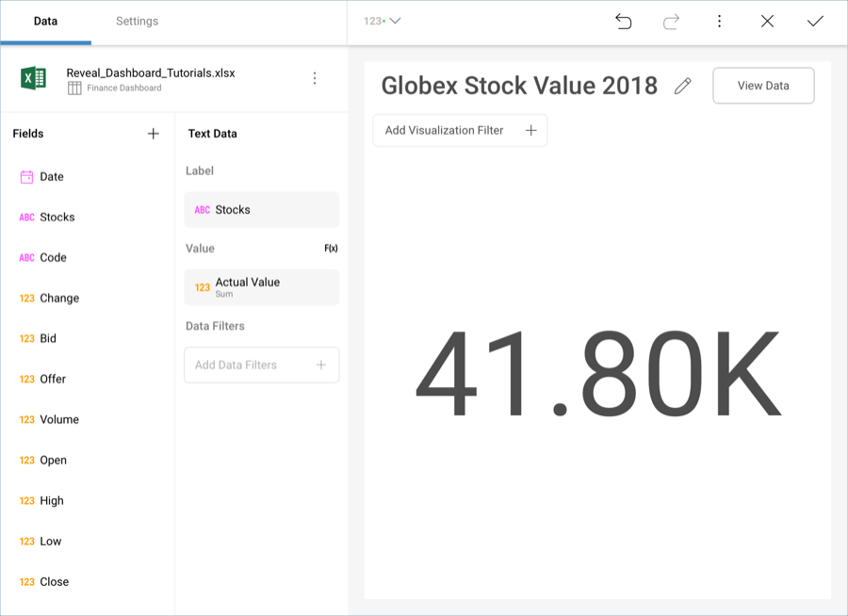The width and height of the screenshot is (848, 616).
Task: Click the F(x) icon next to Value
Action: tap(331, 249)
